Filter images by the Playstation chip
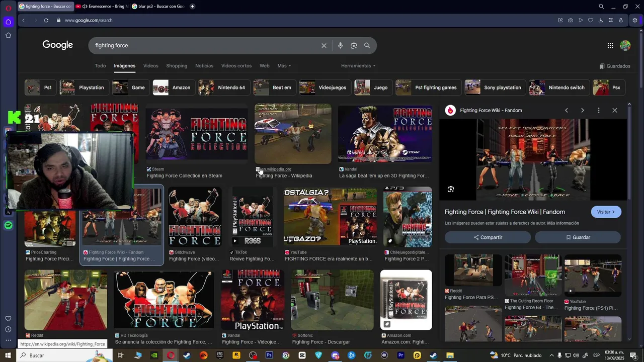This screenshot has height=362, width=644. pyautogui.click(x=84, y=87)
